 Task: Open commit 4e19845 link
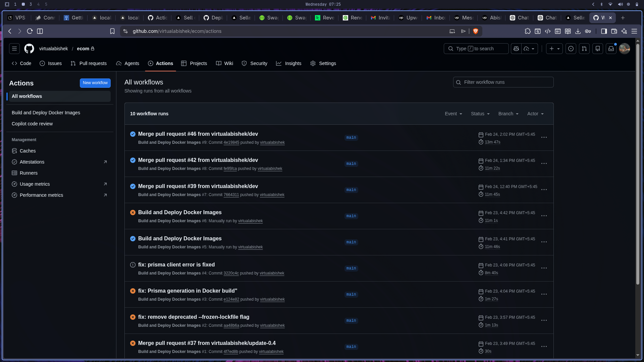point(231,142)
